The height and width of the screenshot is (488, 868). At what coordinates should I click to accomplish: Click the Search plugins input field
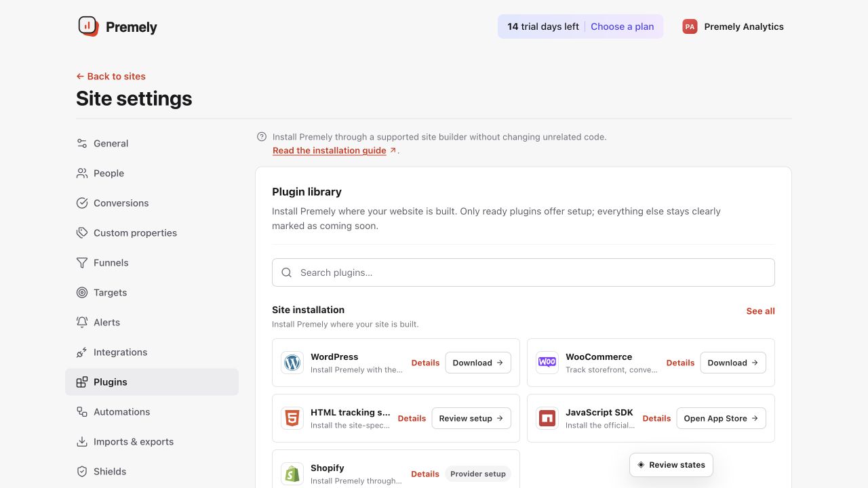(524, 272)
